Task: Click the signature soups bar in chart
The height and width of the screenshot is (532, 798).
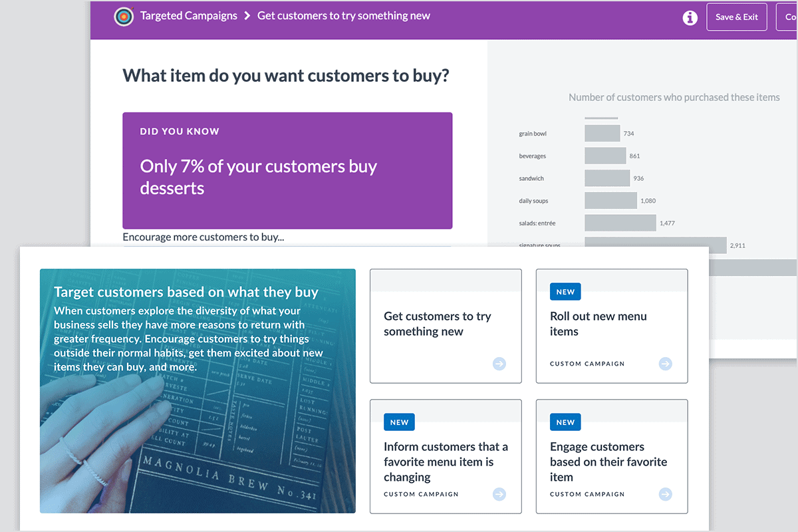Action: coord(656,242)
